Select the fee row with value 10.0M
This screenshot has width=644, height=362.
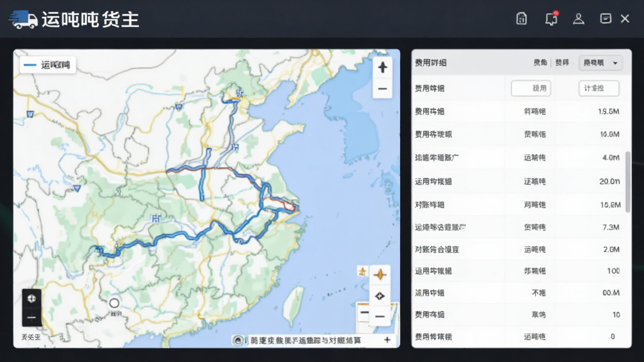(x=519, y=134)
